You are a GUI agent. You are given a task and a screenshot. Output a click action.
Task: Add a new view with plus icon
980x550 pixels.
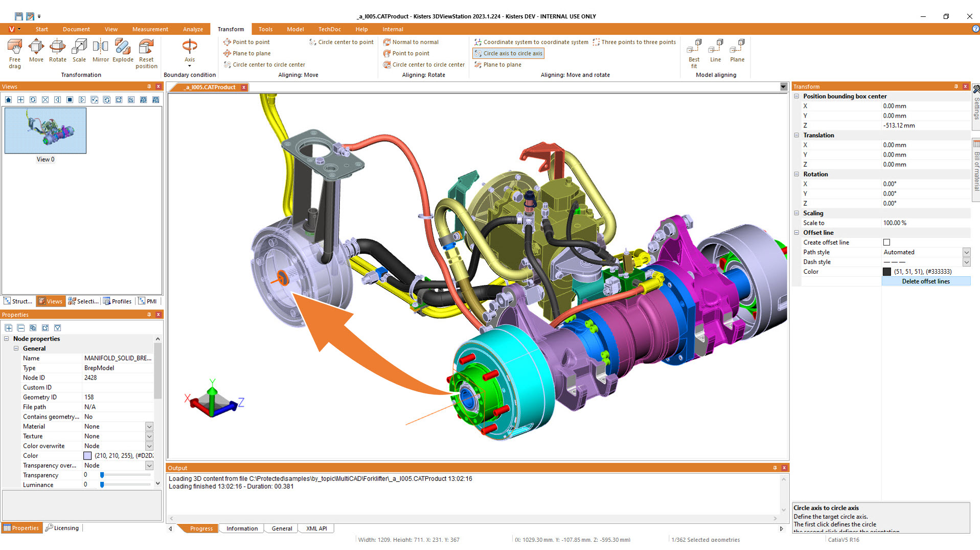coord(20,100)
